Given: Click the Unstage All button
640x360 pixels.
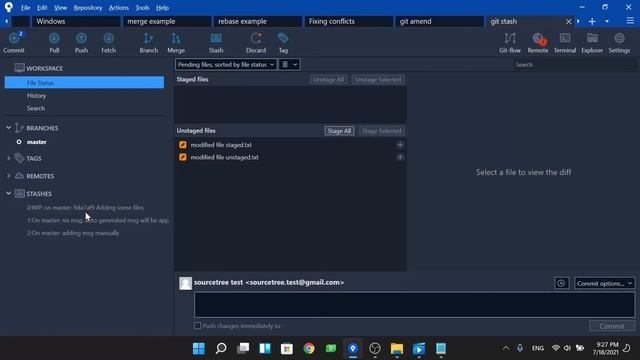Looking at the screenshot, I should point(329,80).
